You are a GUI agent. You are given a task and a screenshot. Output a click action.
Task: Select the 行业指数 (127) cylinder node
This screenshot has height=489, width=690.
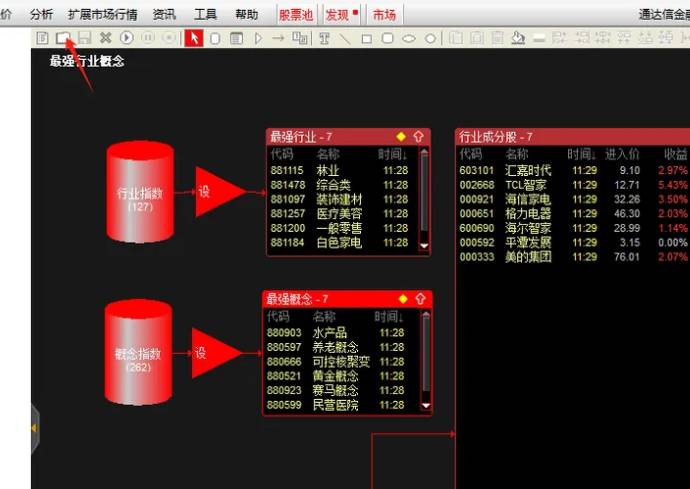point(140,192)
